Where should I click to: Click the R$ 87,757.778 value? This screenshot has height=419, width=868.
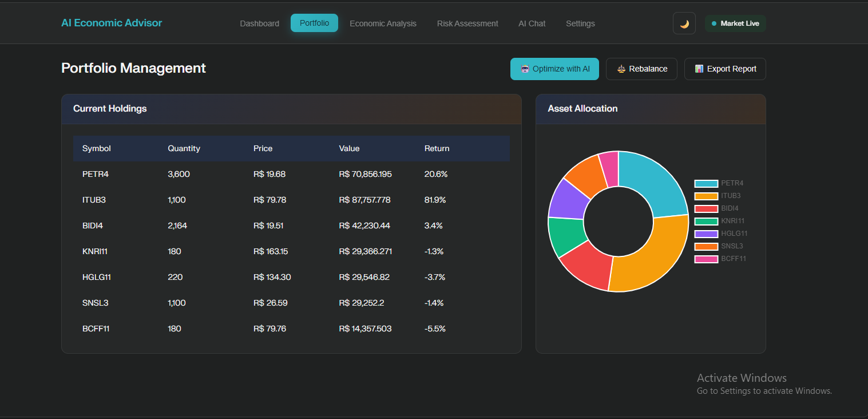point(364,200)
